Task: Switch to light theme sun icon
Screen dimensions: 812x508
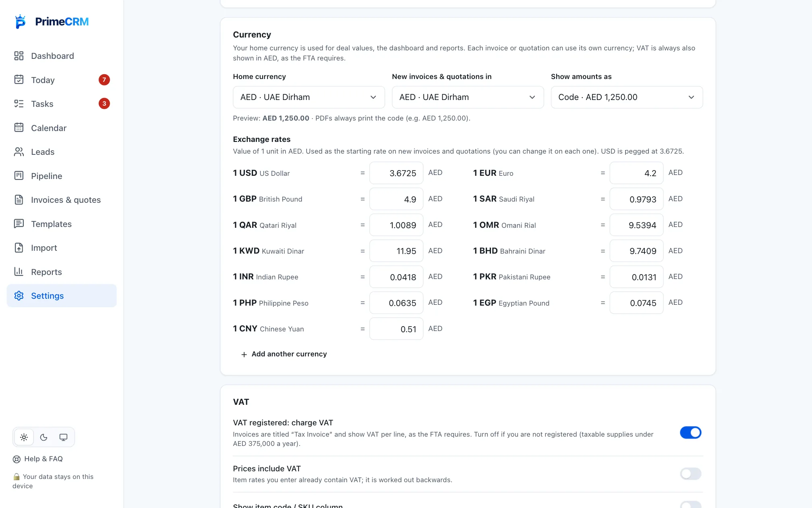Action: 24,437
